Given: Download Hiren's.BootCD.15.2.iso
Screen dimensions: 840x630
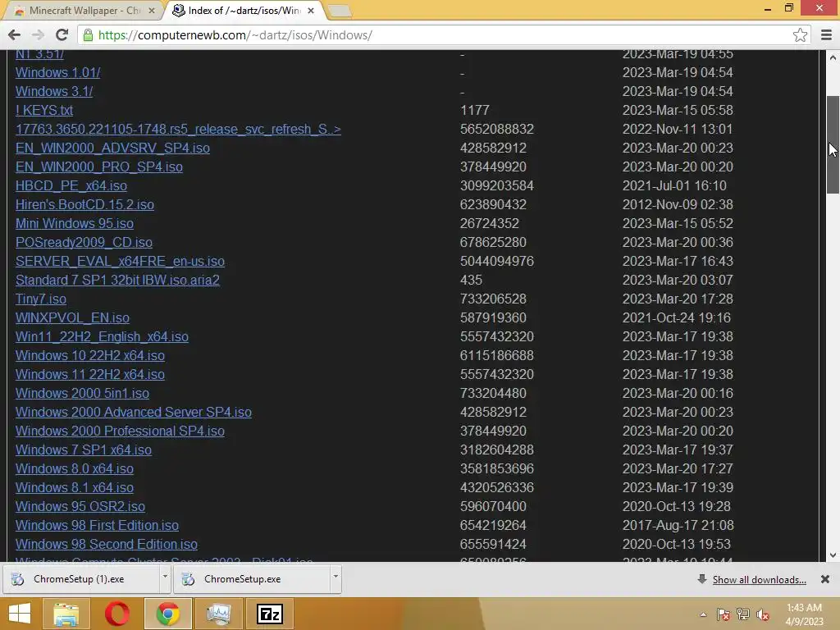Looking at the screenshot, I should 84,204.
